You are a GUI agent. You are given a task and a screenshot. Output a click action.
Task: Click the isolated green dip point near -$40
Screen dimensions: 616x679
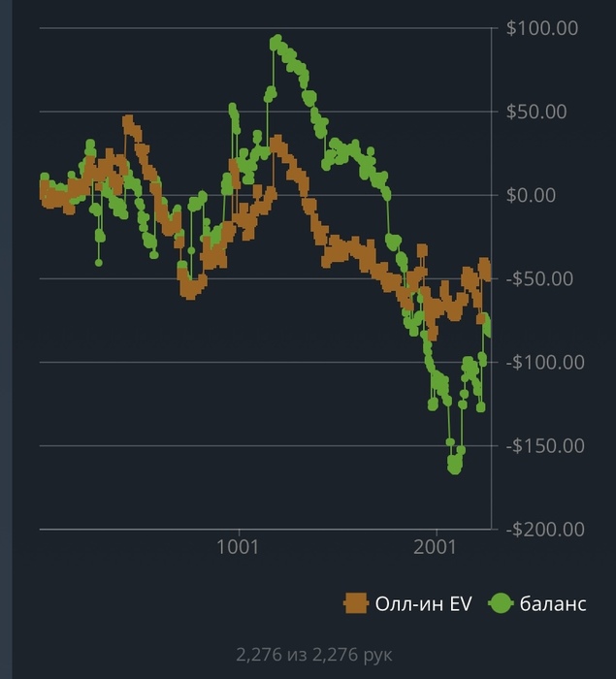click(99, 263)
